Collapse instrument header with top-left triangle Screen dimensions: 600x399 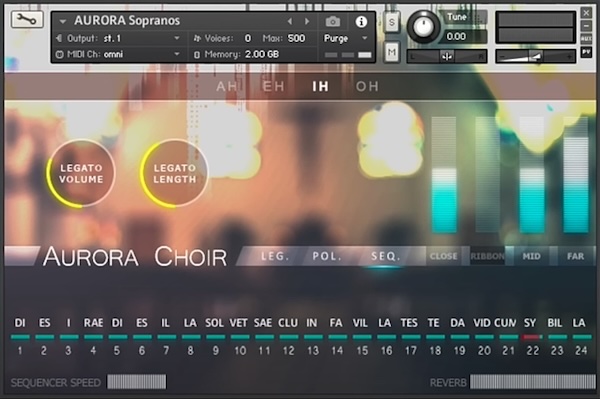pyautogui.click(x=63, y=21)
